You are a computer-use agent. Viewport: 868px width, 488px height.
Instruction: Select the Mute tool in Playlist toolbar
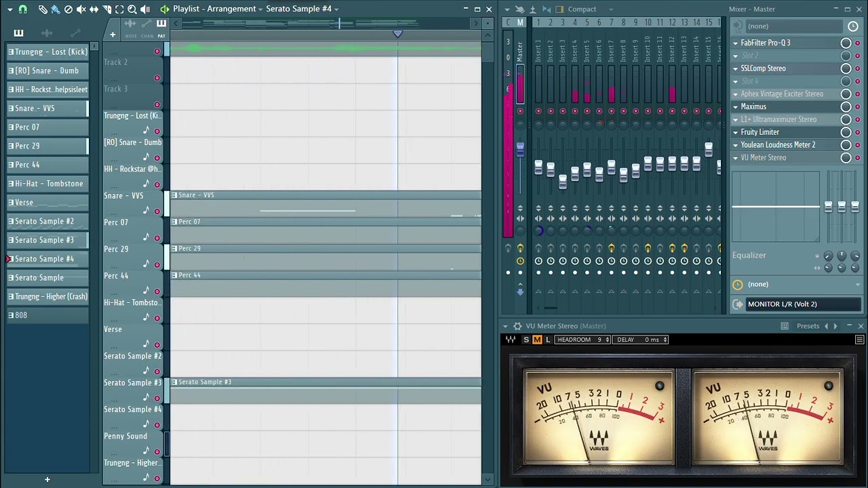click(81, 9)
